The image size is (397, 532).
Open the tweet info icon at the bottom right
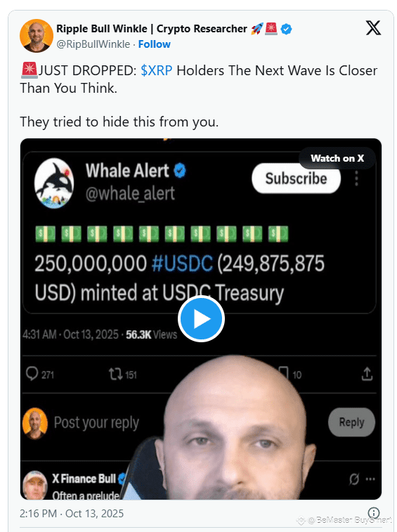374,512
